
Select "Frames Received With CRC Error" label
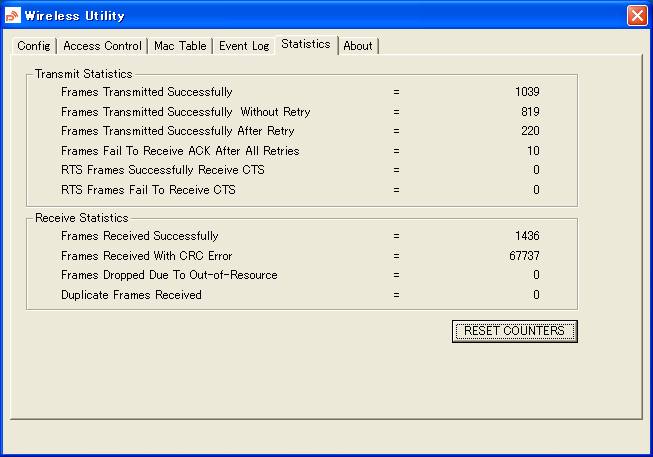[x=147, y=256]
